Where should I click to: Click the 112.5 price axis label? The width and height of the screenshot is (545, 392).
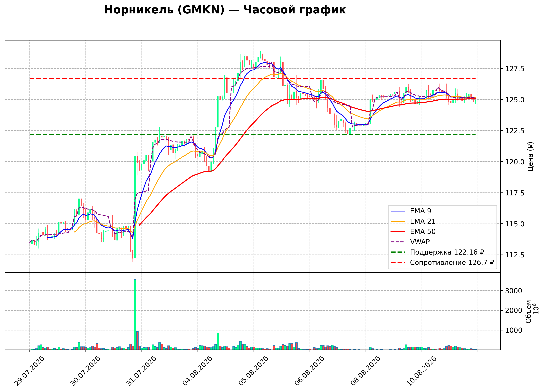pos(515,255)
